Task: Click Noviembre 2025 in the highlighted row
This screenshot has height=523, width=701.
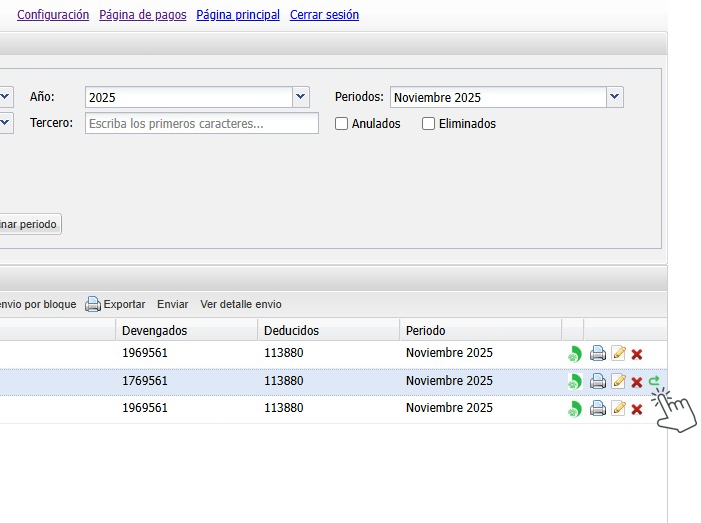Action: [449, 381]
